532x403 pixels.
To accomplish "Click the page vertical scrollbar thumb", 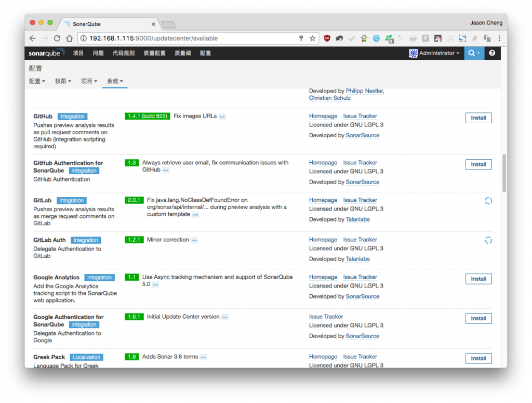I will [504, 173].
